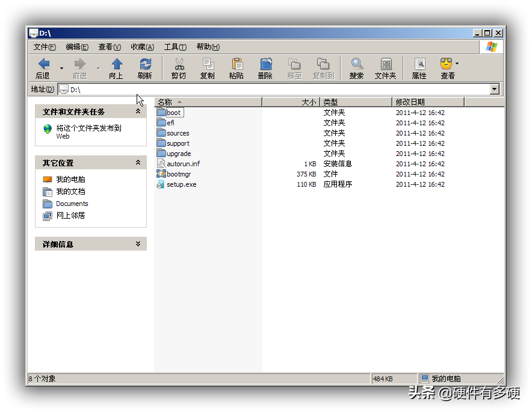This screenshot has height=412, width=532.
Task: Click the drive icon in window title bar
Action: tap(33, 33)
